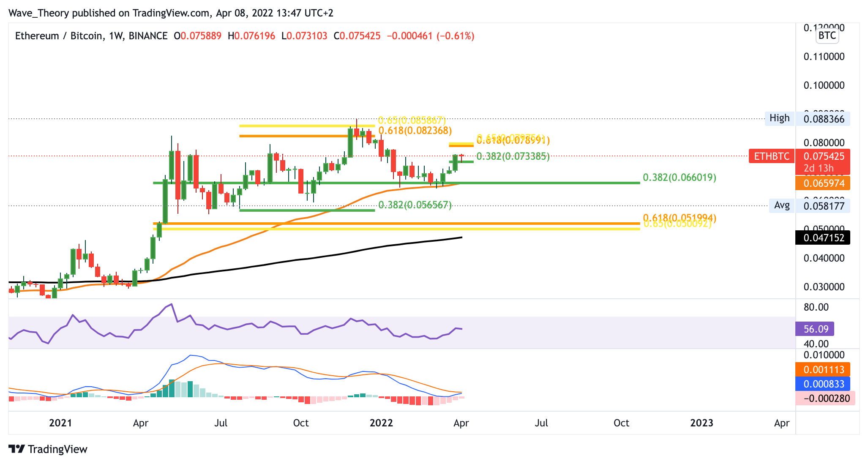Click the 0.618(0.082368) Fibonacci level label
Viewport: 868px width, 464px height.
[415, 131]
